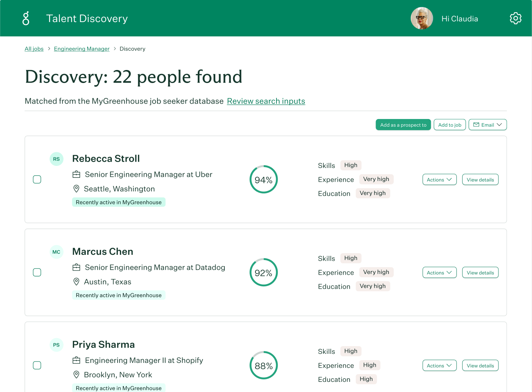Click the Marcus Chen name heading
The image size is (532, 392).
(103, 252)
